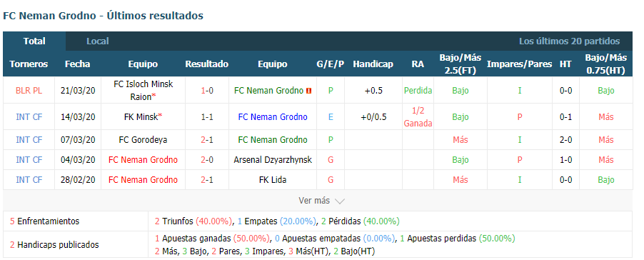Click the BLR PL tournament link
The width and height of the screenshot is (644, 260).
[x=29, y=91]
